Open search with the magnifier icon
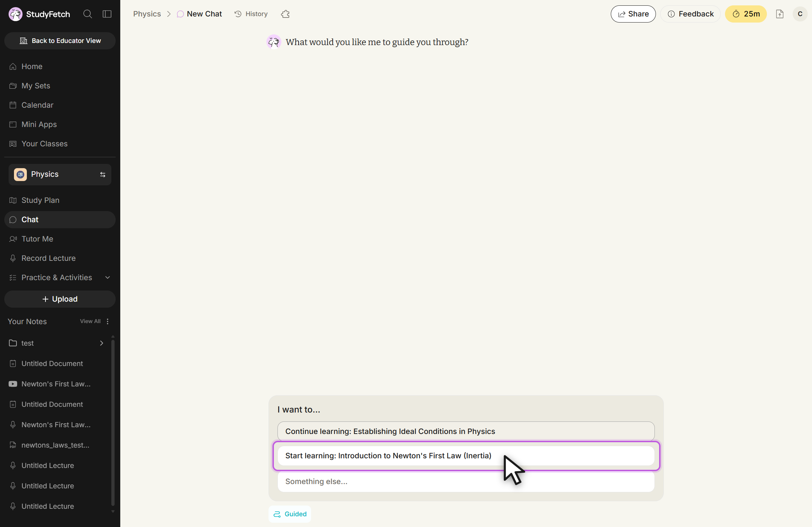The height and width of the screenshot is (527, 812). [x=88, y=14]
